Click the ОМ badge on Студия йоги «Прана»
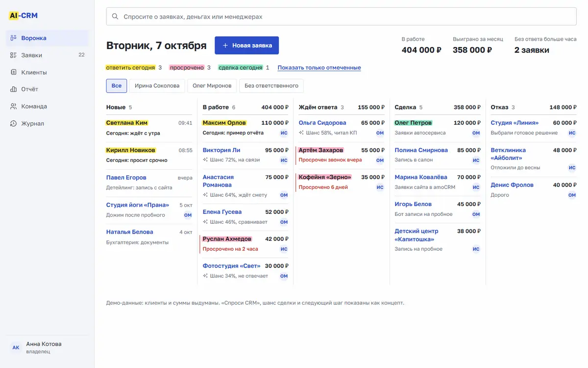588x368 pixels. point(188,215)
